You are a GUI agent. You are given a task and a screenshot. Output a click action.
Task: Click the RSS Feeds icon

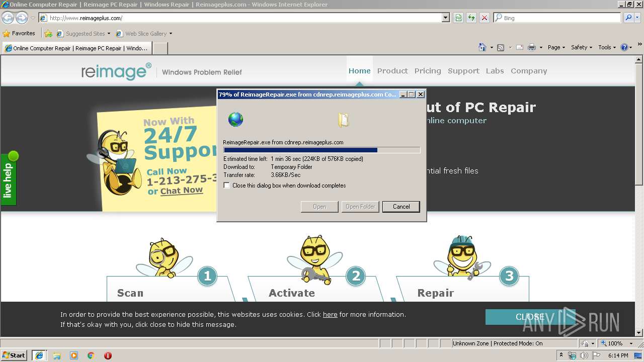point(501,47)
